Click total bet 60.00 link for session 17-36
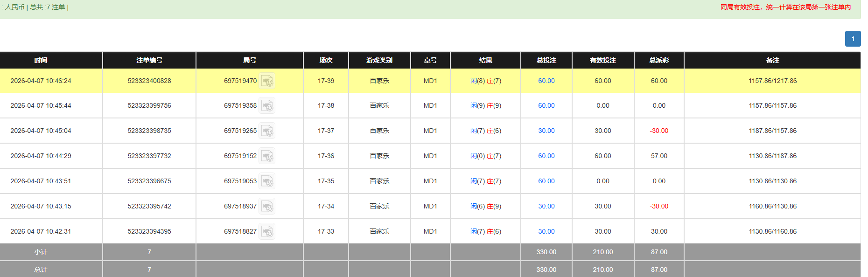868x277 pixels. [546, 156]
